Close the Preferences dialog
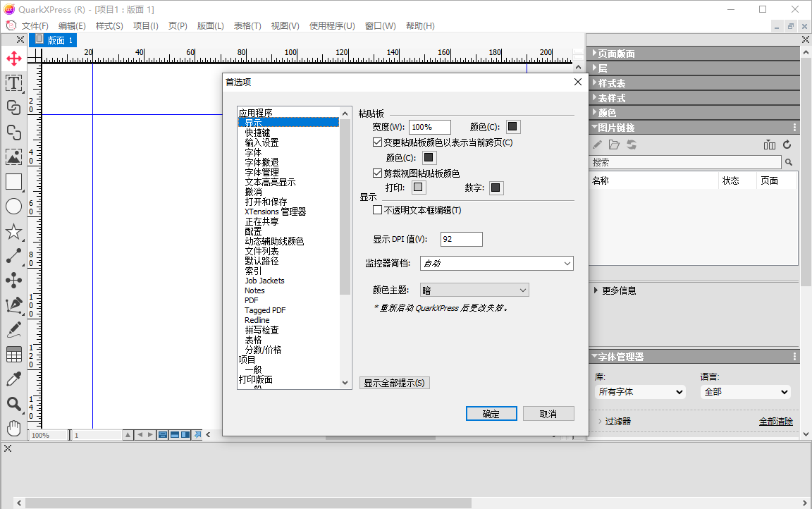The width and height of the screenshot is (812, 509). point(578,82)
